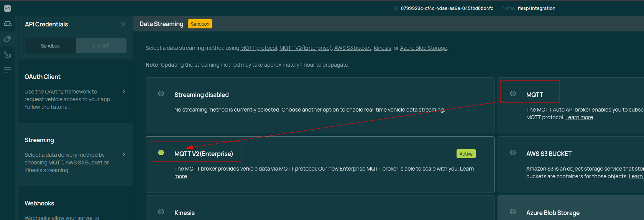Pick the Azure Blob Storage radio option
This screenshot has width=644, height=220.
(x=513, y=212)
